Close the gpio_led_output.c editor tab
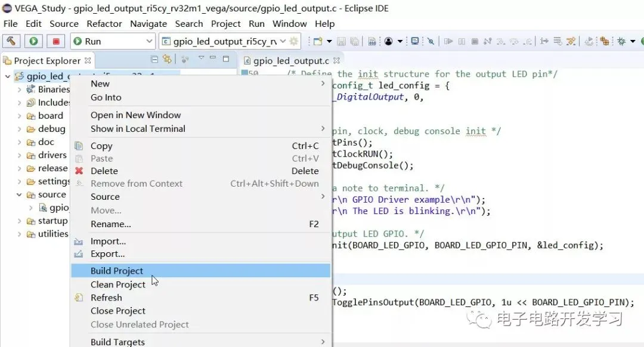644x347 pixels. coord(337,60)
